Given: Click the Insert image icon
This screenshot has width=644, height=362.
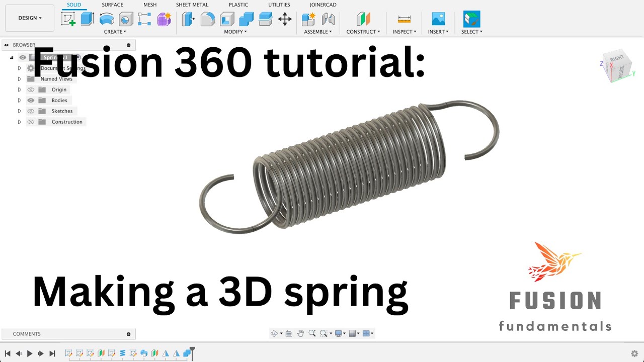Looking at the screenshot, I should click(438, 19).
